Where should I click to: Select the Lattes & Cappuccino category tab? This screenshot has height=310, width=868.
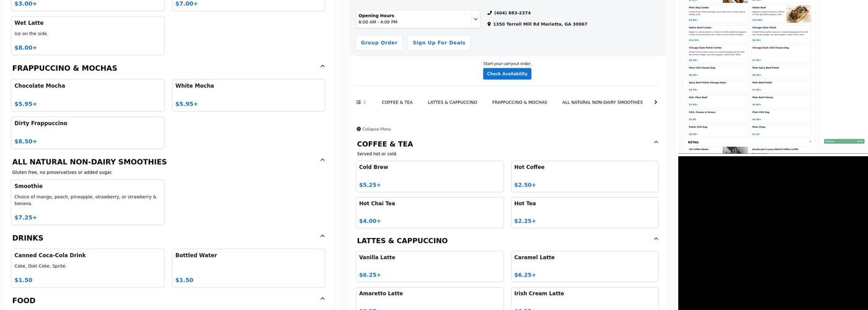(452, 102)
